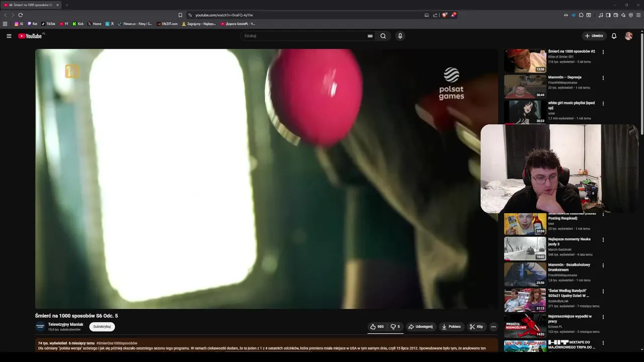Open the FACEIT.com bookmark
644x362 pixels.
coord(168,24)
